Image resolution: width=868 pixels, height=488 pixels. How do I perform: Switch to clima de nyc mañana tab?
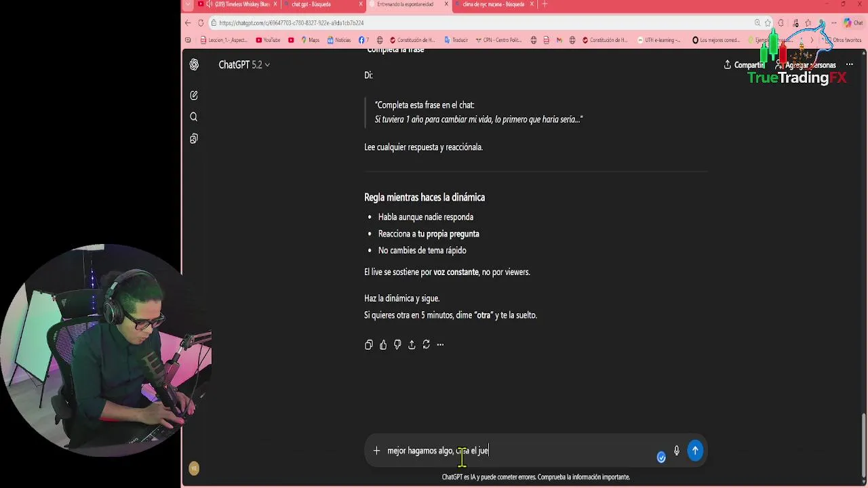[494, 4]
